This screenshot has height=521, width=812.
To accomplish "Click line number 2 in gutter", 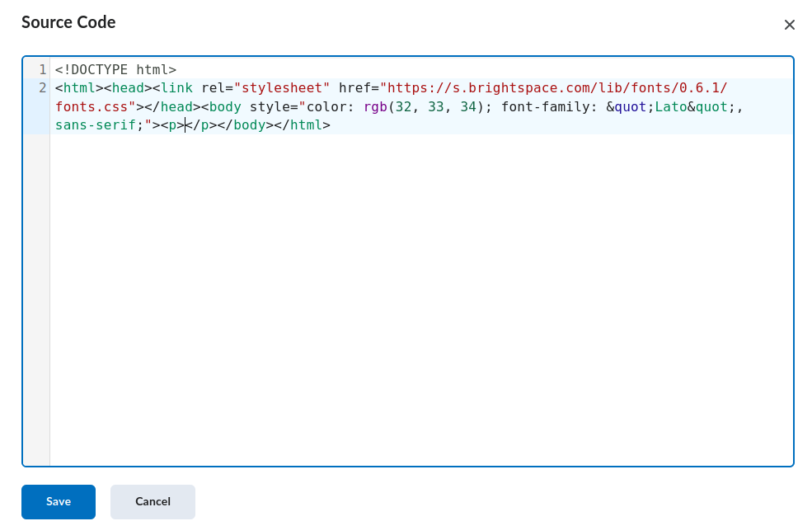I will point(43,88).
